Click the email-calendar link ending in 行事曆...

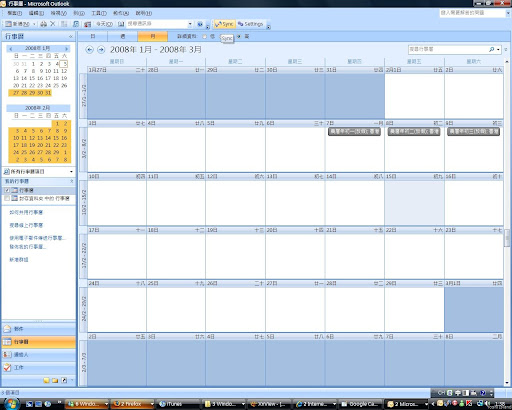tap(37, 238)
